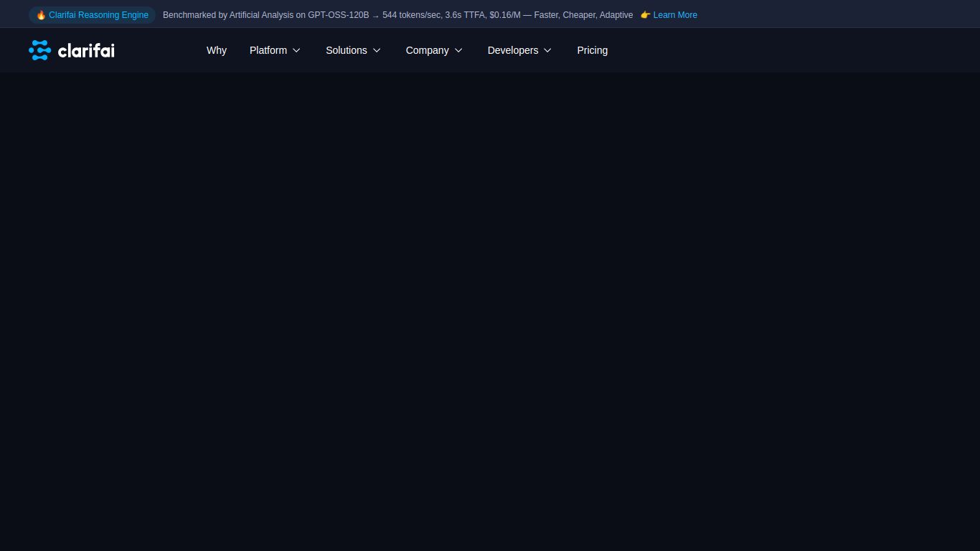Click the Solutions navigation label
The image size is (980, 551).
point(347,50)
